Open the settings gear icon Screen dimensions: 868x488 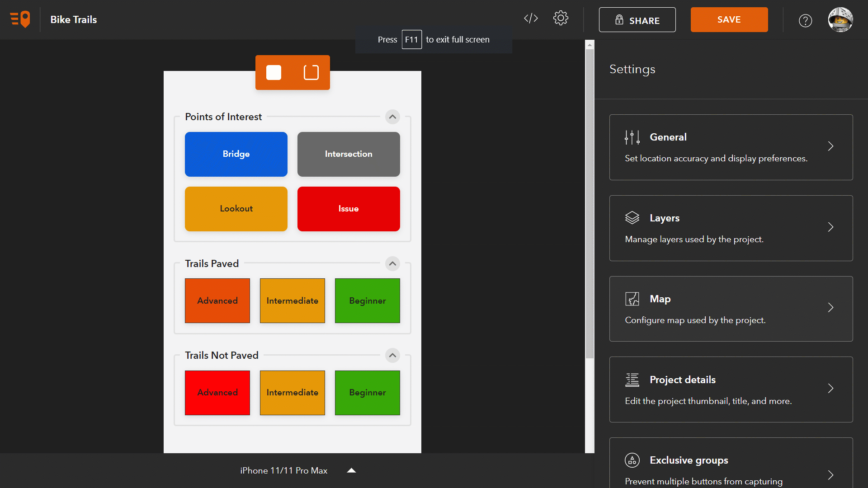[561, 19]
